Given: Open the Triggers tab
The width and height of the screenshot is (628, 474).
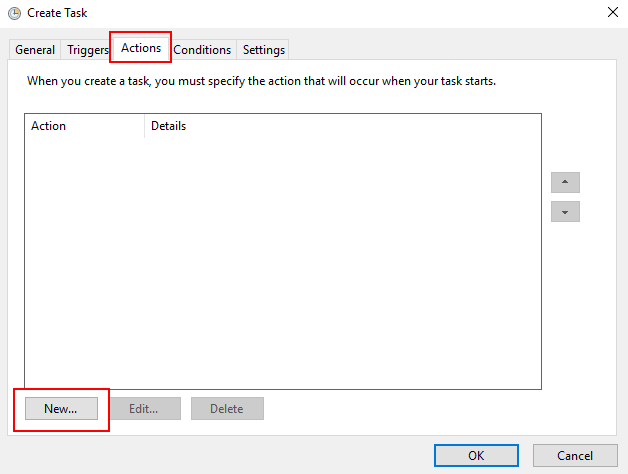Looking at the screenshot, I should click(x=88, y=50).
